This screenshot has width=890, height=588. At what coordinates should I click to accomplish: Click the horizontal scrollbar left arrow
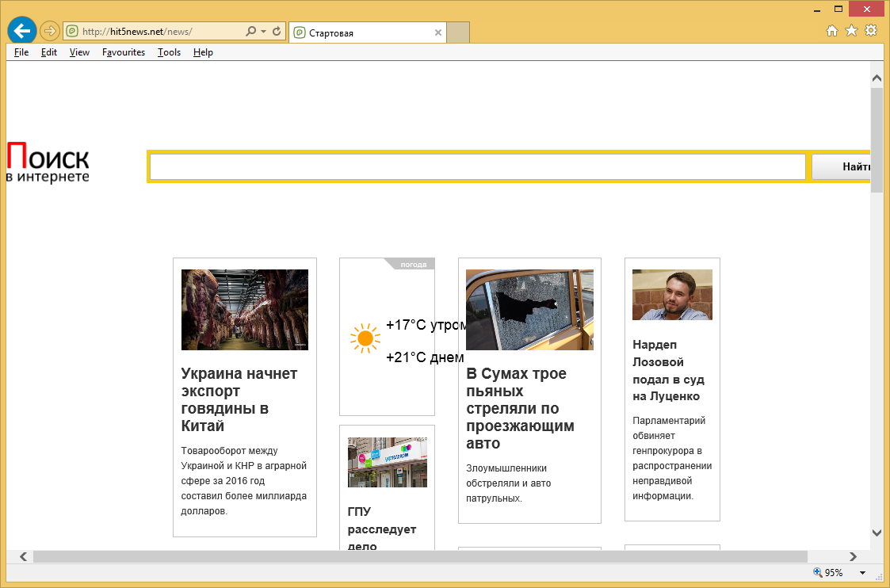pos(23,557)
